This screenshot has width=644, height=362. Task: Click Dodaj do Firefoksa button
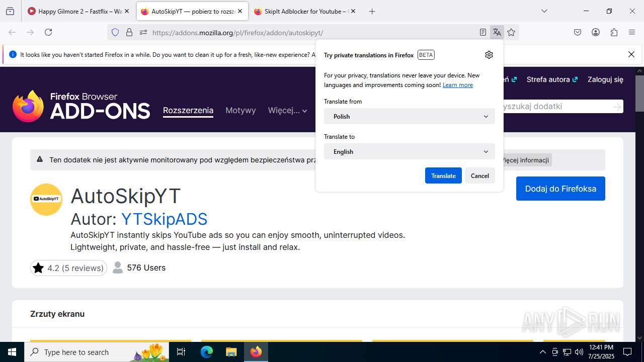click(560, 189)
